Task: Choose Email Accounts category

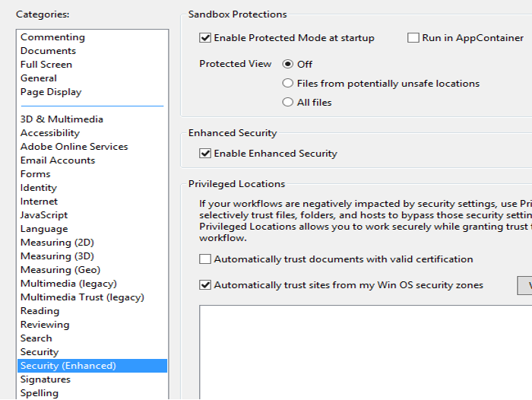Action: 58,160
